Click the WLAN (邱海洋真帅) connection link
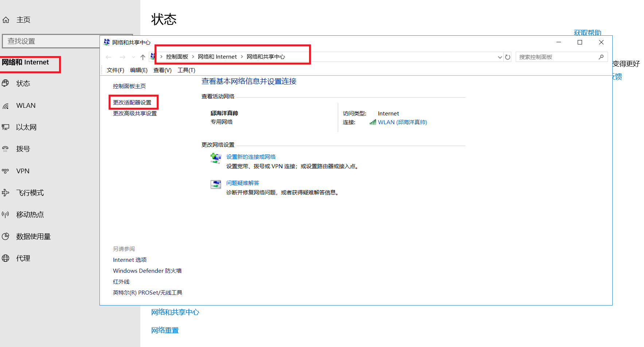 [x=403, y=122]
